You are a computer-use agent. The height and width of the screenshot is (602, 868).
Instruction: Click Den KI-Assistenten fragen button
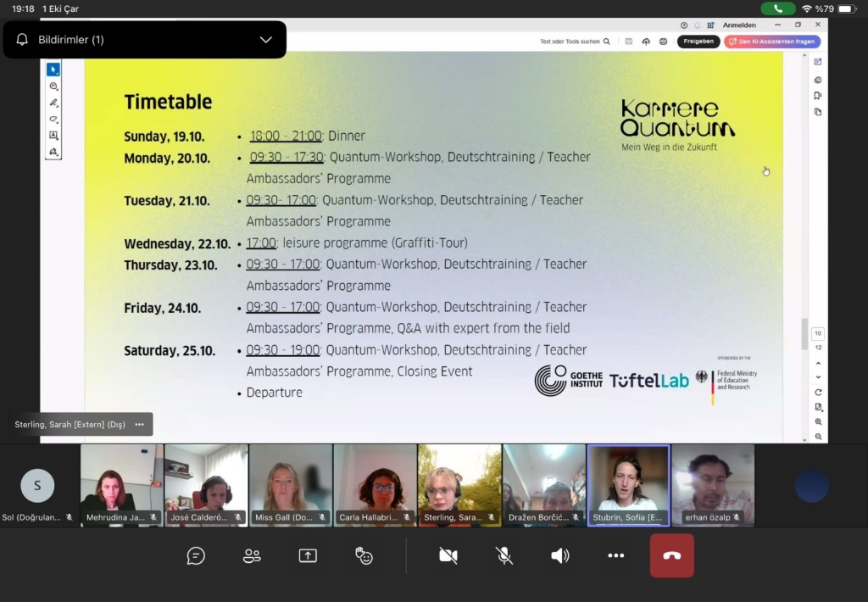pos(771,42)
